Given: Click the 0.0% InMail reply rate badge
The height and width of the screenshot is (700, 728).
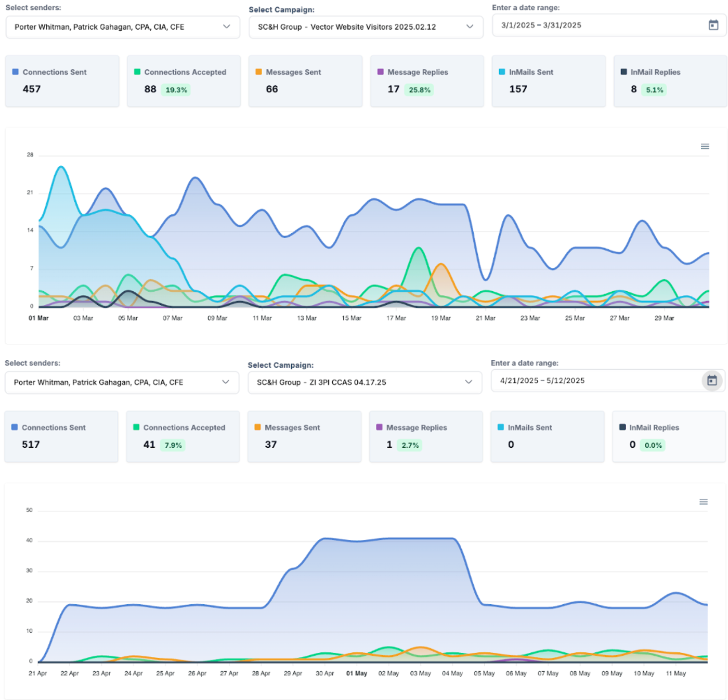Looking at the screenshot, I should tap(653, 445).
